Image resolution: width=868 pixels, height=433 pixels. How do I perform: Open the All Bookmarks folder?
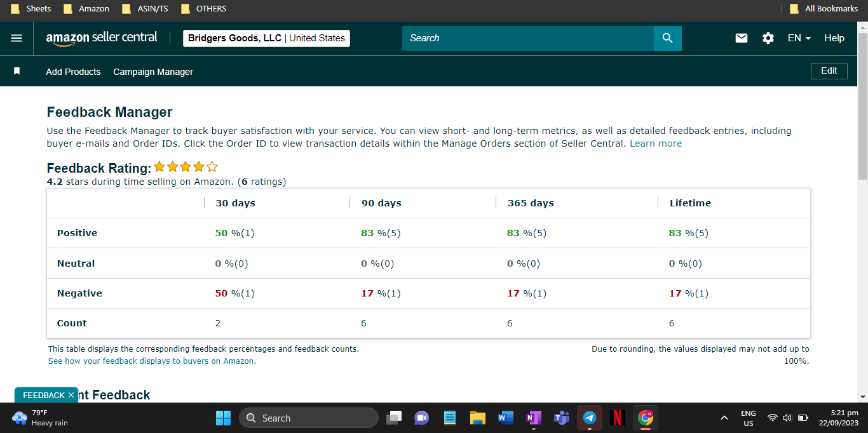point(824,9)
